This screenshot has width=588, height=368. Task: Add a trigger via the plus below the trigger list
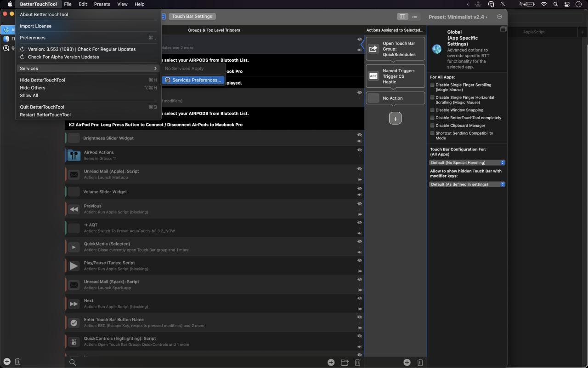pyautogui.click(x=331, y=362)
